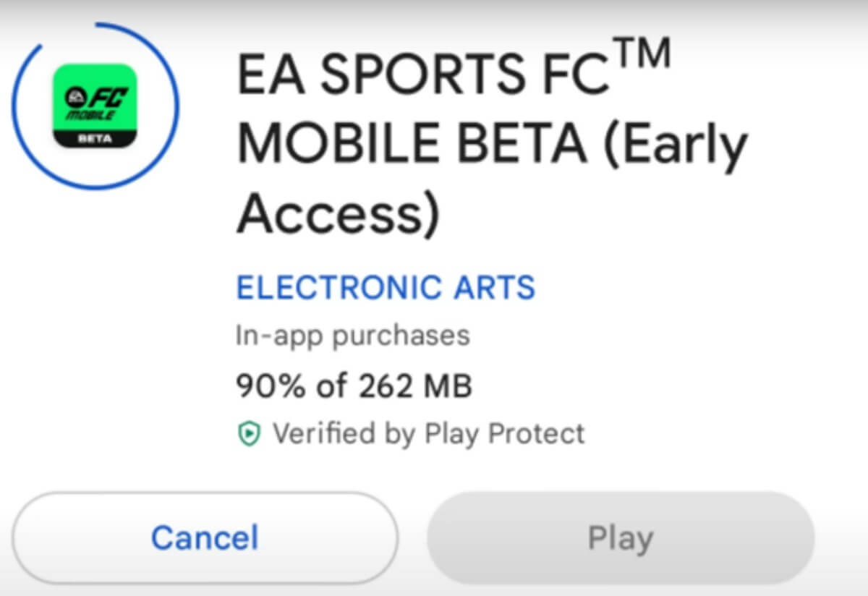Open the ELECTRONIC ARTS developer page
The image size is (868, 596).
tap(386, 287)
